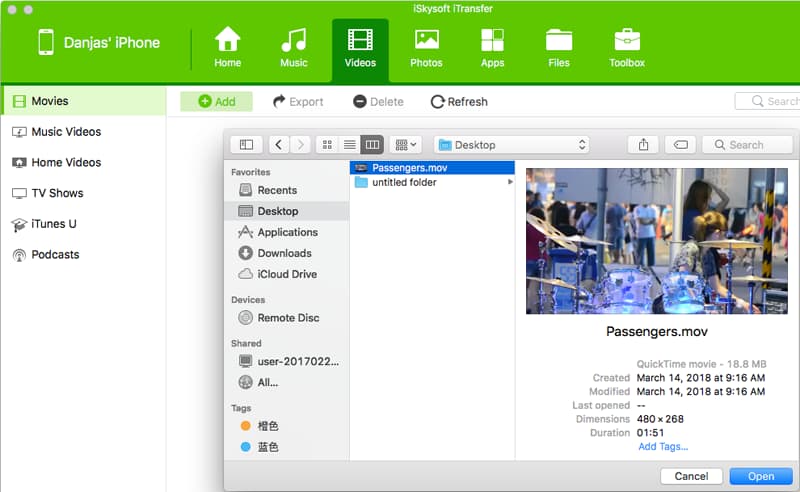Click the Add Tags link

point(663,447)
